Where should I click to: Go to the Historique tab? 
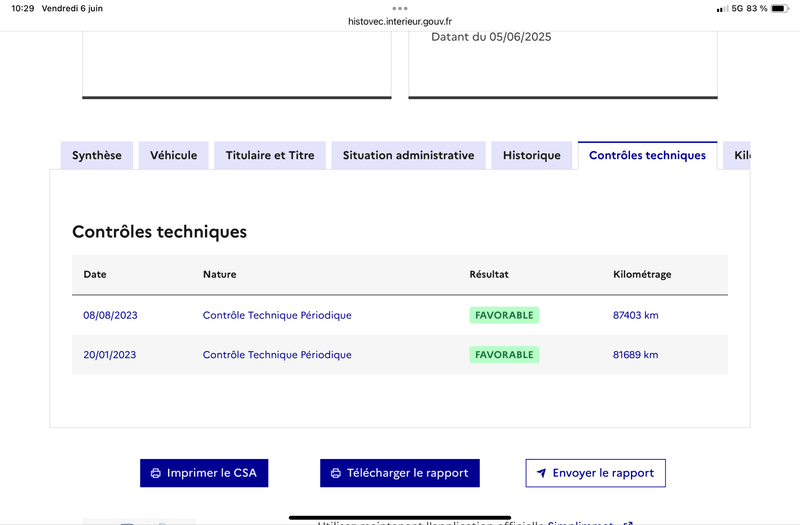tap(532, 155)
